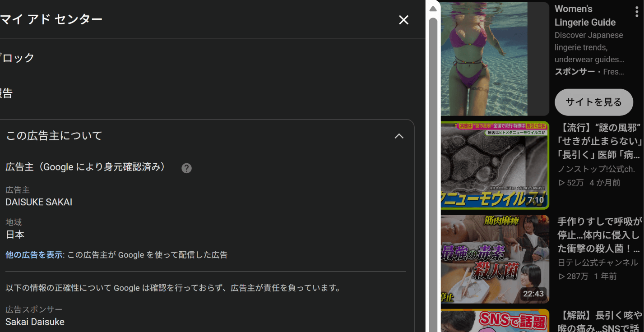644x332 pixels.
Task: Click the scrollbar up arrow
Action: click(x=433, y=9)
